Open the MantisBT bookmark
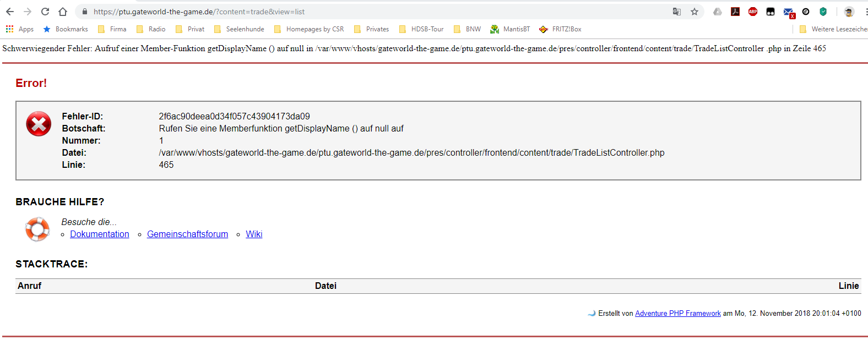 tap(510, 29)
